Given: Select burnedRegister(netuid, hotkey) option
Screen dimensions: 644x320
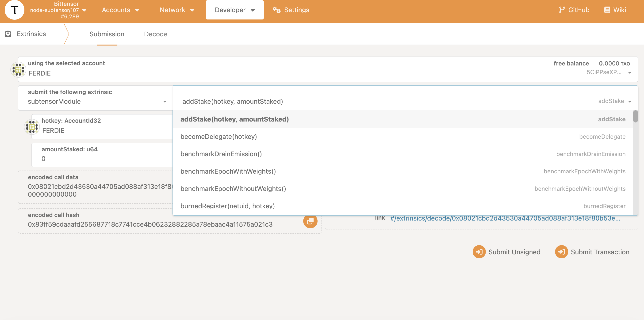Looking at the screenshot, I should [227, 206].
